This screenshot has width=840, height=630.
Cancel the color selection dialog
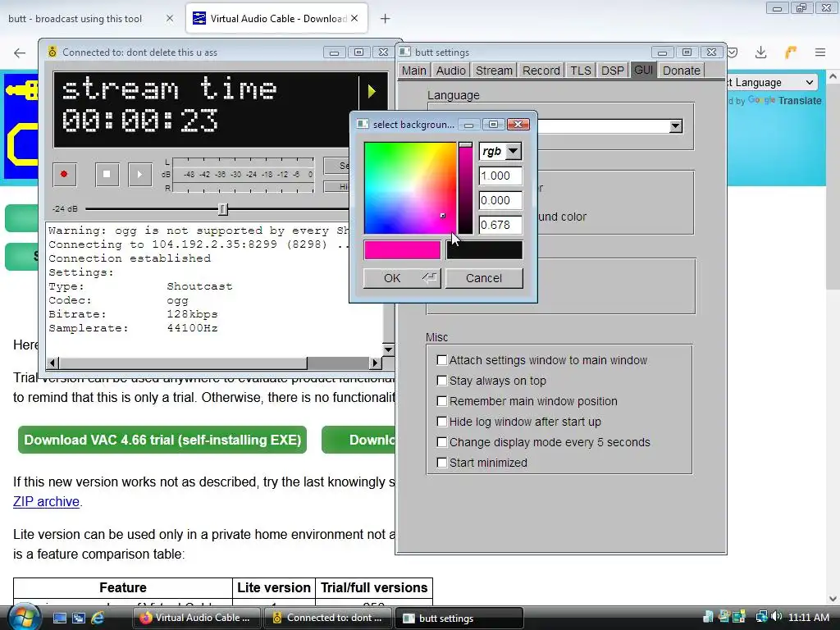[484, 278]
